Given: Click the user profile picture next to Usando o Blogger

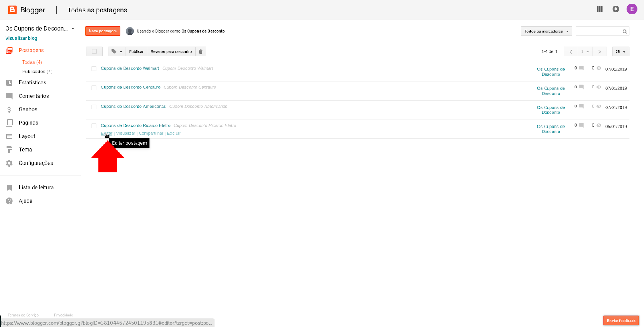Looking at the screenshot, I should [130, 31].
